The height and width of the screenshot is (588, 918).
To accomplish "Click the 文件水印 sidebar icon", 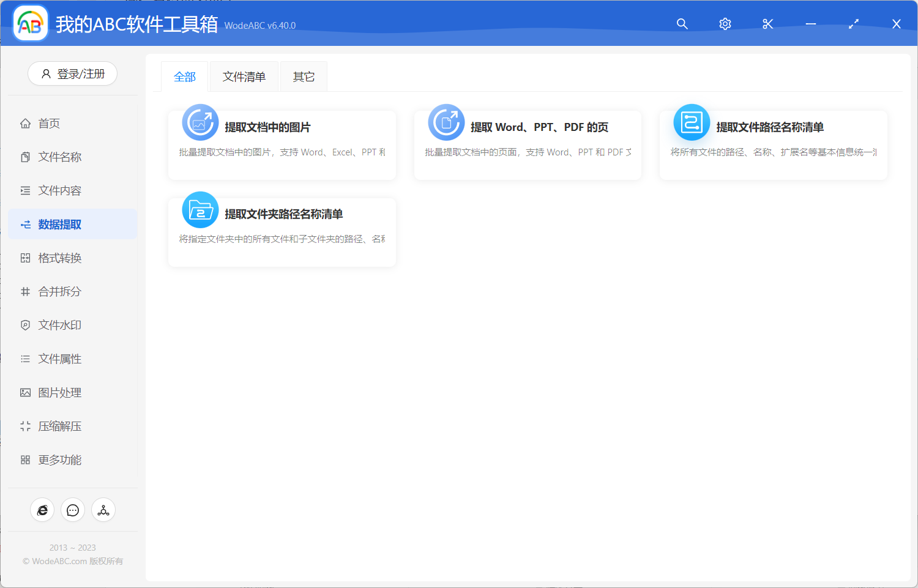I will tap(25, 325).
